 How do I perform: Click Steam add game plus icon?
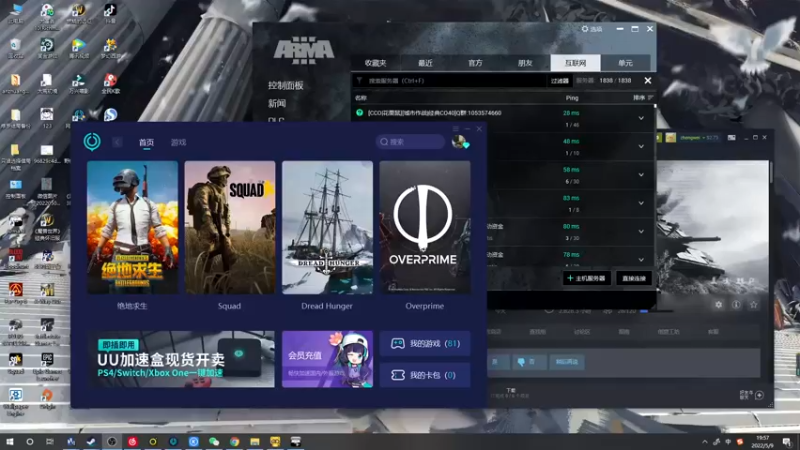click(x=759, y=395)
